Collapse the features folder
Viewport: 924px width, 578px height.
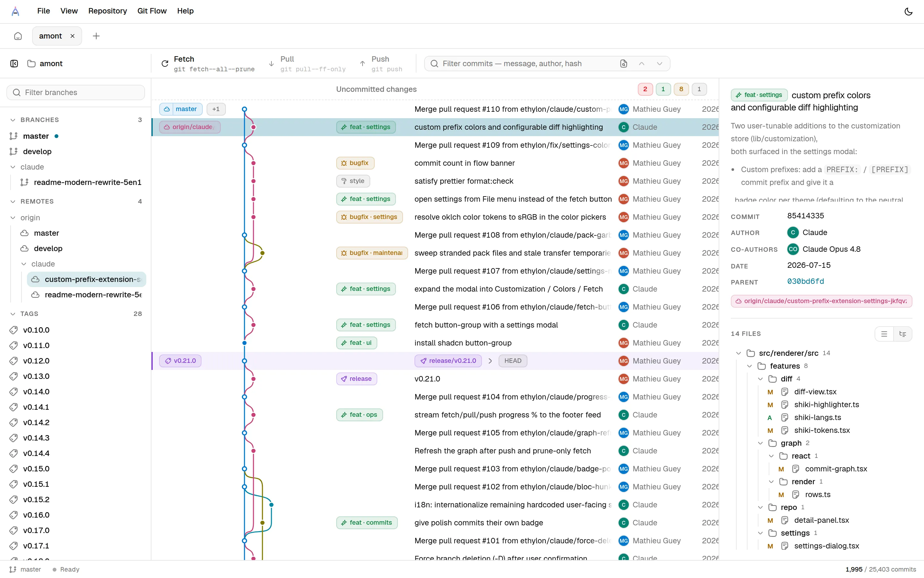749,366
